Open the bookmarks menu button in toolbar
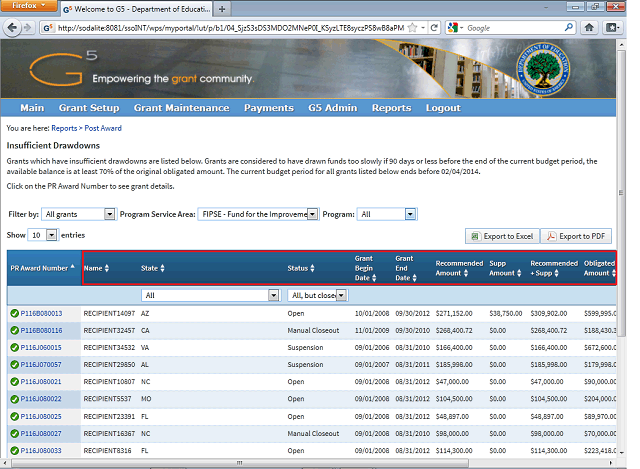Viewport: 640px width, 469px height. 613,28
